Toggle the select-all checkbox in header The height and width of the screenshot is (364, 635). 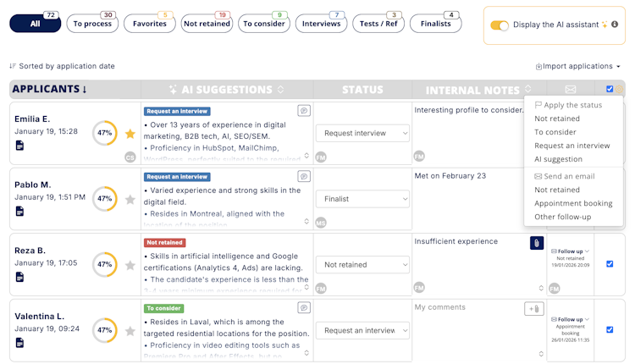tap(610, 89)
